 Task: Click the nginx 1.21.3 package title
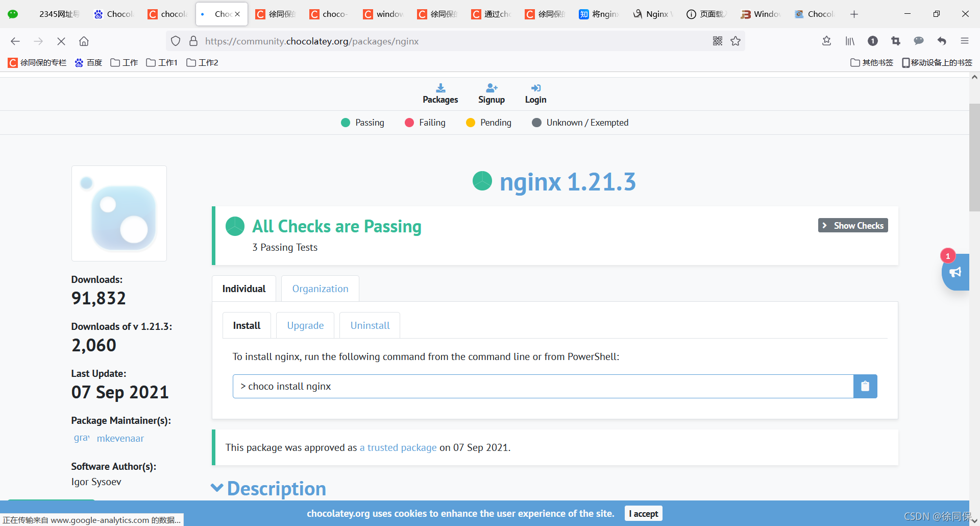point(568,182)
